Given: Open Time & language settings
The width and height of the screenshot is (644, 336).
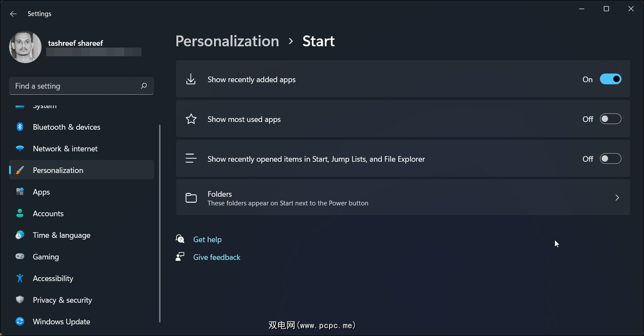Looking at the screenshot, I should pos(61,235).
